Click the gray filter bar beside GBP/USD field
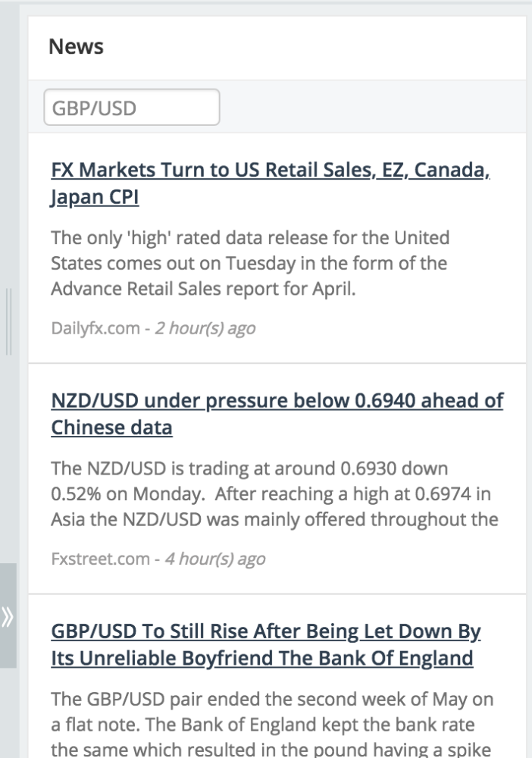 pyautogui.click(x=372, y=107)
